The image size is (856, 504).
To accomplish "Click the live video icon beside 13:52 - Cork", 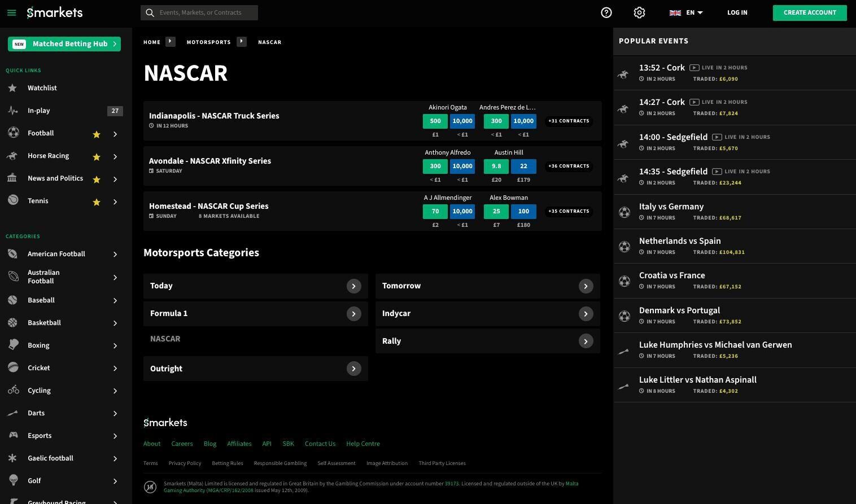I will [x=694, y=68].
